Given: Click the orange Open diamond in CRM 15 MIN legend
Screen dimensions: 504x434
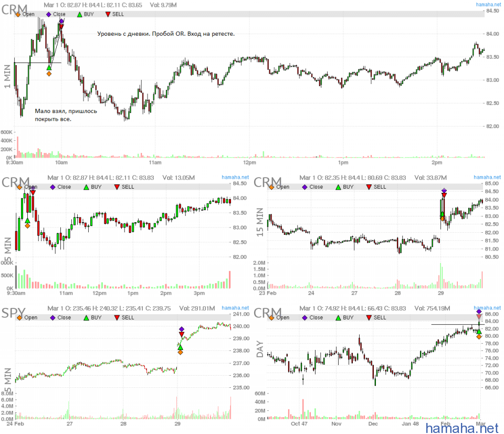Looking at the screenshot, I should pos(271,187).
